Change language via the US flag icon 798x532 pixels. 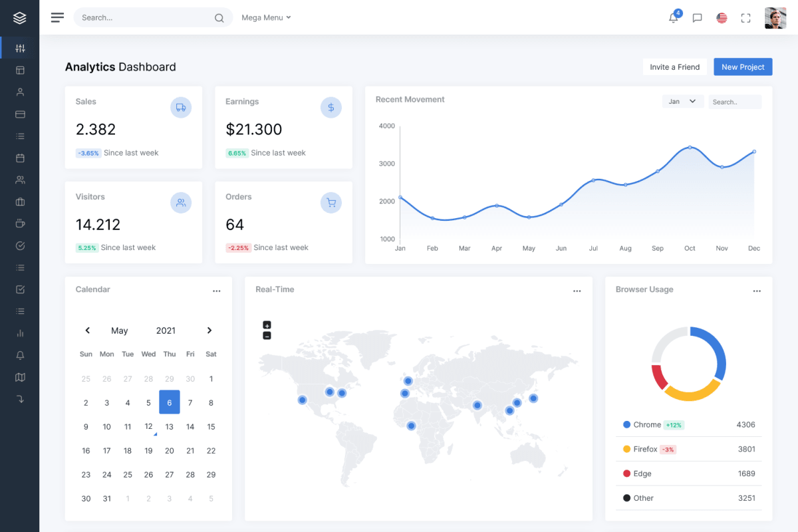click(722, 18)
